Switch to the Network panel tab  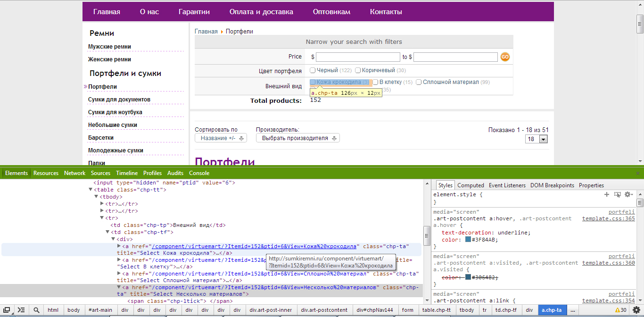click(x=74, y=173)
